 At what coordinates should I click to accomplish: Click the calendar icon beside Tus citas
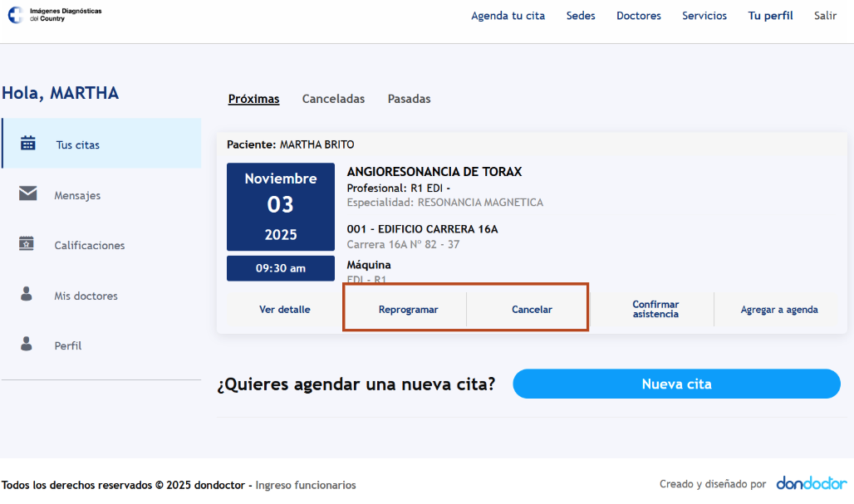coord(28,143)
